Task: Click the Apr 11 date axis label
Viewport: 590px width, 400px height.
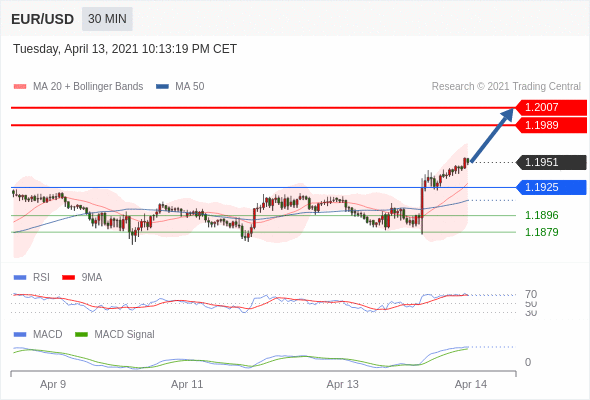Action: pos(187,385)
